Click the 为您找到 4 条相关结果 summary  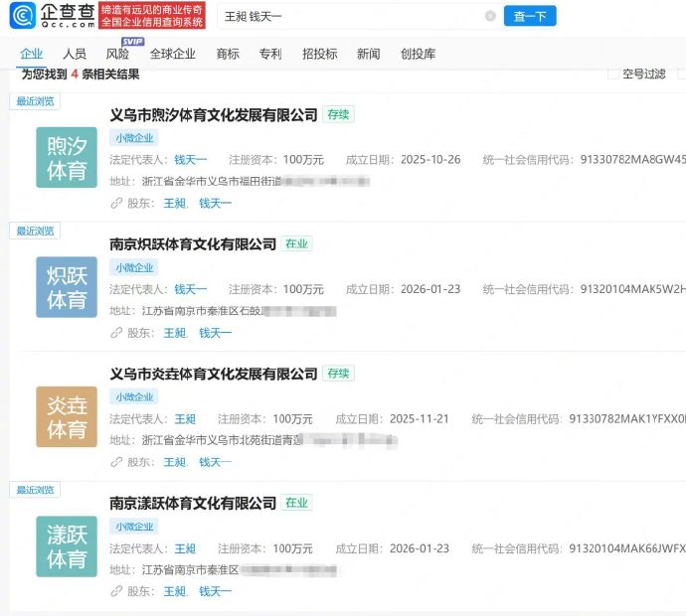(81, 75)
